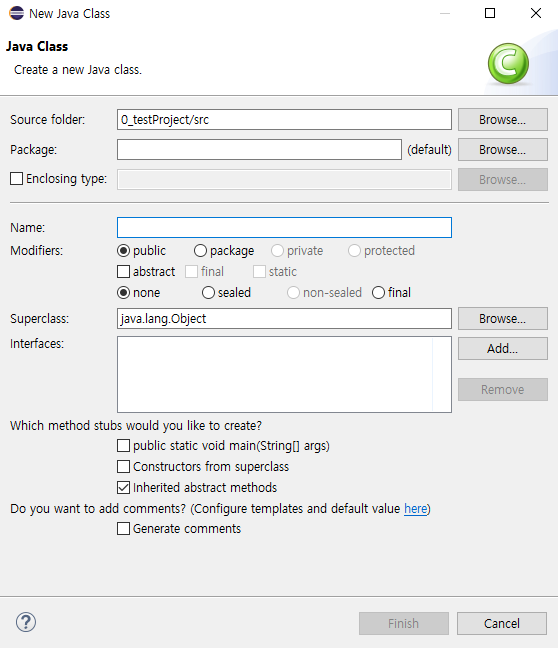Enable the abstract modifier checkbox
Viewport: 558px width, 648px height.
click(123, 272)
